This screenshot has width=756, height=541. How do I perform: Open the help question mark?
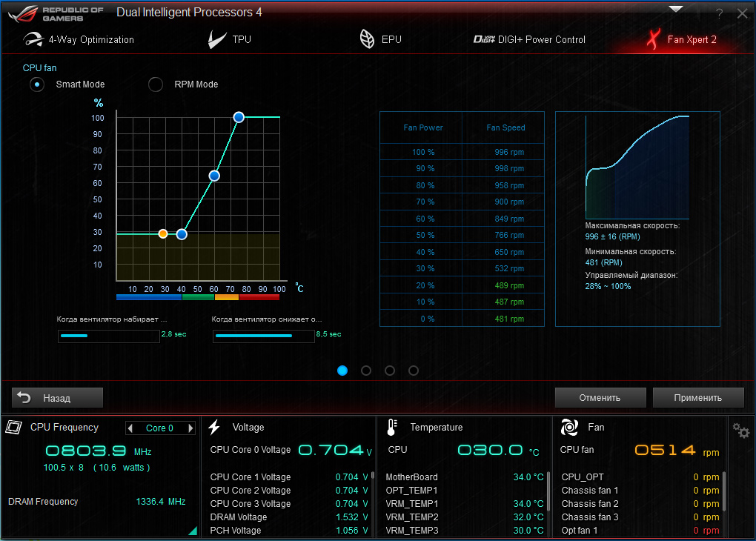pos(720,14)
